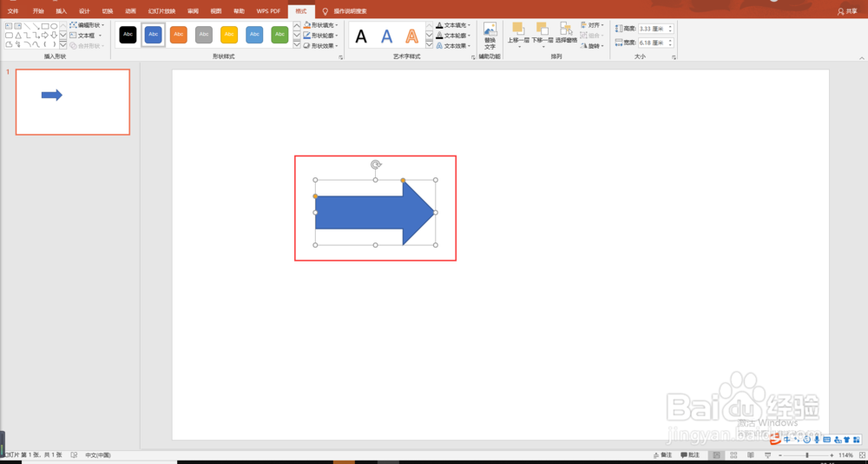Click the zoom slider handle

[807, 455]
